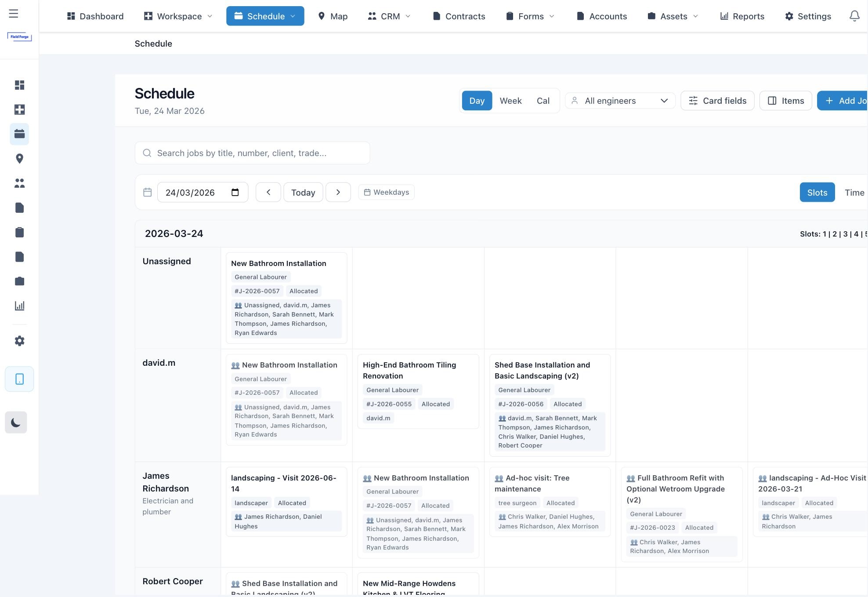Open map pin icon in sidebar
The width and height of the screenshot is (868, 597).
click(19, 159)
